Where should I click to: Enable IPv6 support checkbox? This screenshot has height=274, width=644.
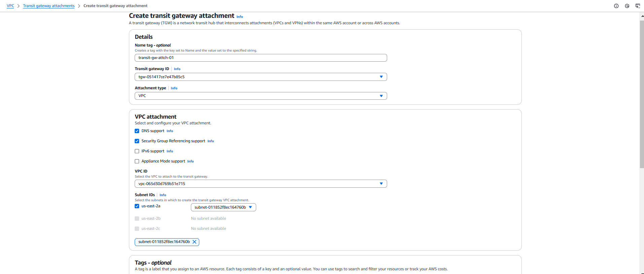click(x=137, y=151)
